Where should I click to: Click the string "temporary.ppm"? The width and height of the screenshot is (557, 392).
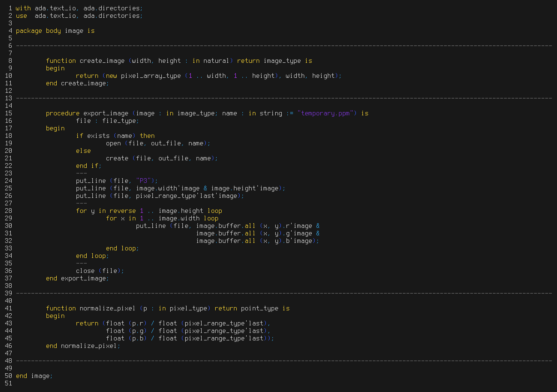point(325,113)
